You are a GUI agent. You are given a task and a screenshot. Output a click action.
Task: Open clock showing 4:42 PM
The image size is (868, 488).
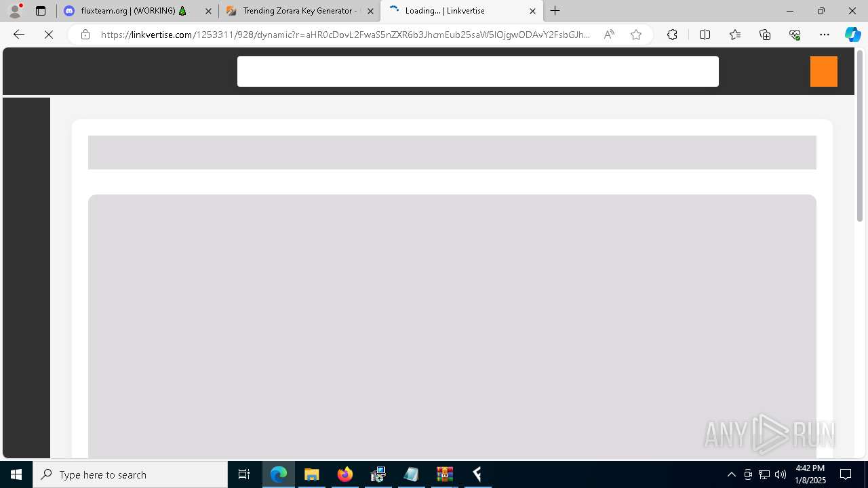pyautogui.click(x=810, y=474)
